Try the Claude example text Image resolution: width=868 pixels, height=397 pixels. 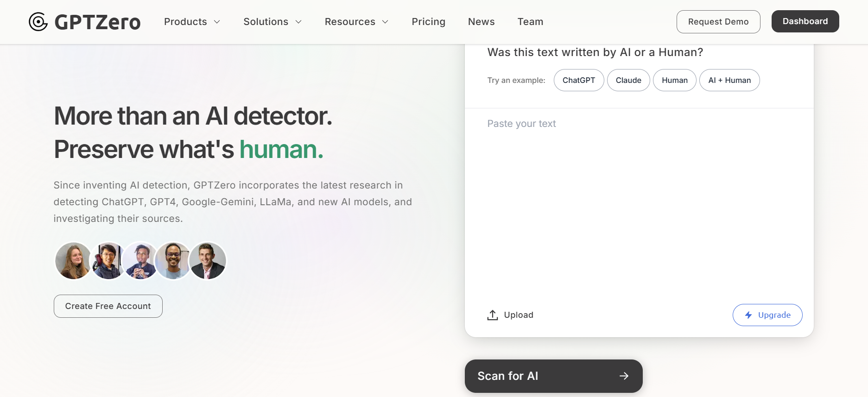click(x=628, y=80)
